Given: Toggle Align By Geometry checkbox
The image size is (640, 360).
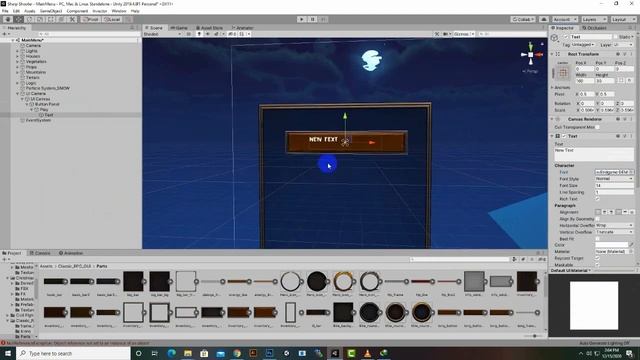Looking at the screenshot, I should point(598,219).
